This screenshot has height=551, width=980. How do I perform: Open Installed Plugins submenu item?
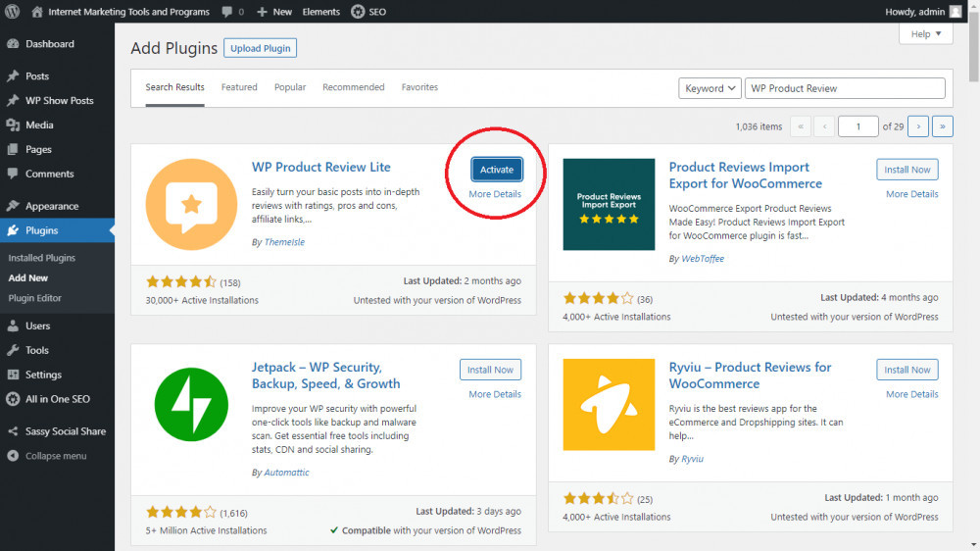click(x=42, y=258)
